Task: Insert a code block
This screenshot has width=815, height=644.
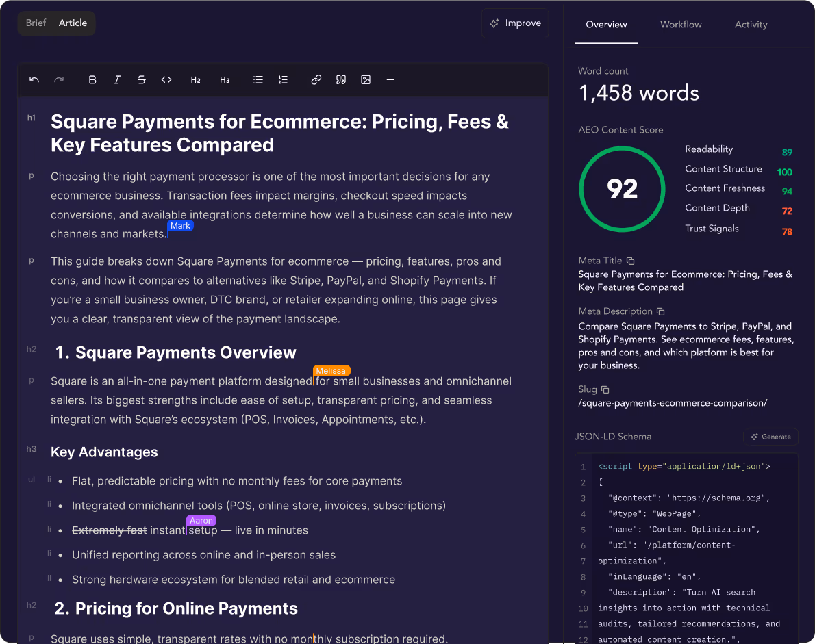Action: (166, 79)
